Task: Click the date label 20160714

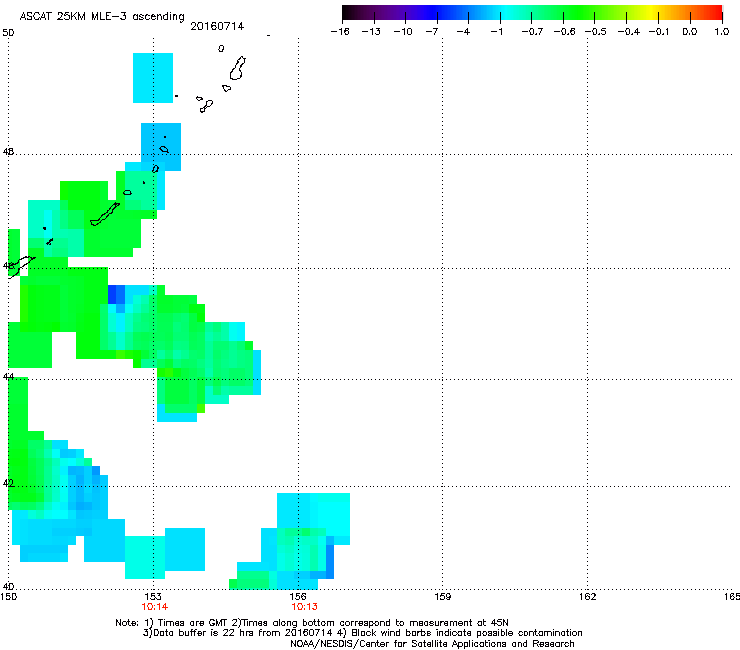Action: tap(217, 26)
